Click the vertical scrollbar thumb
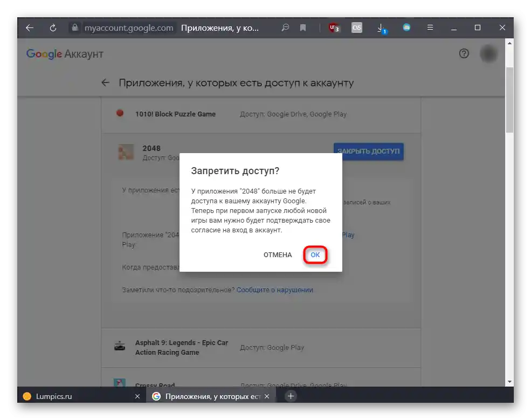Image resolution: width=531 pixels, height=420 pixels. tap(509, 100)
